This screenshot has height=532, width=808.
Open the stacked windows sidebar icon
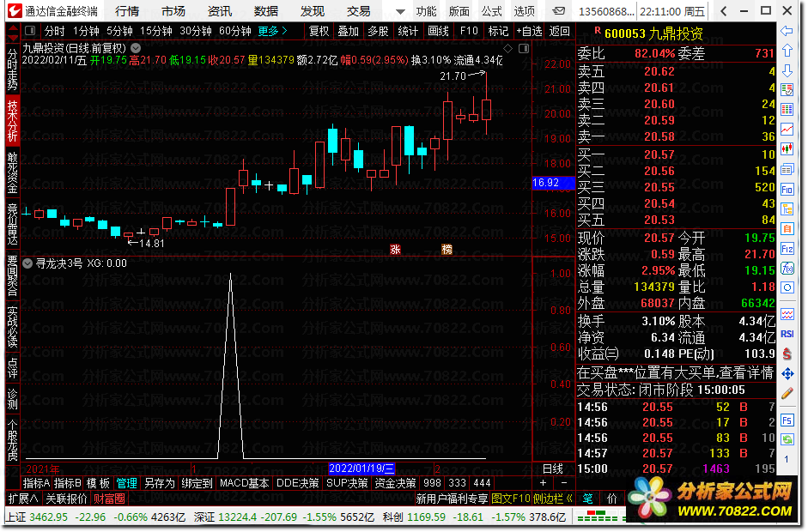[x=787, y=169]
